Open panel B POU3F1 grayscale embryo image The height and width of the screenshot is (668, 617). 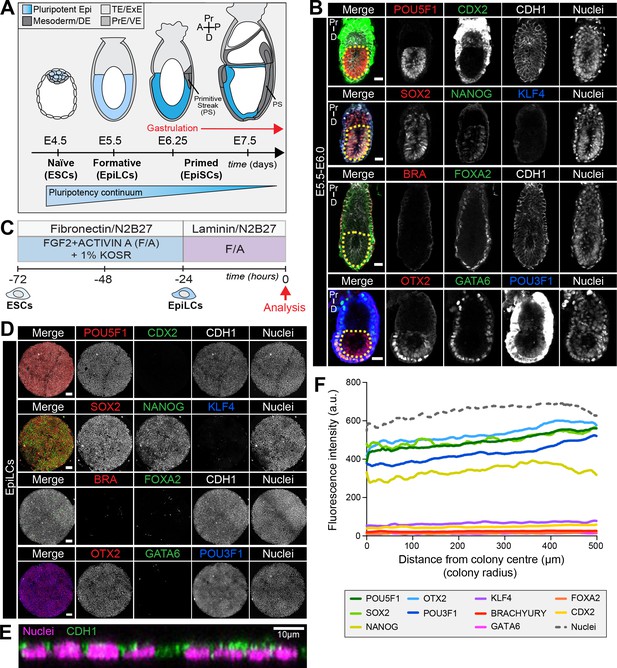[530, 327]
